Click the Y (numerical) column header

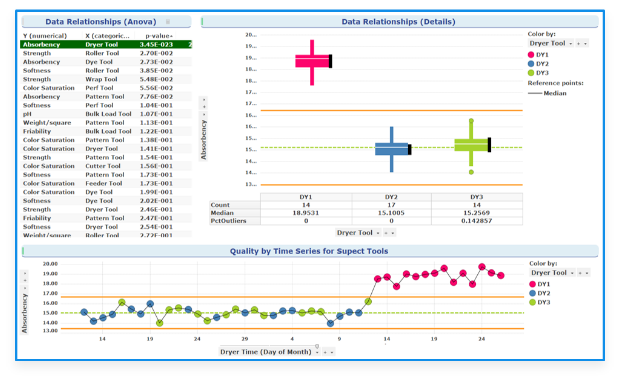click(x=45, y=36)
